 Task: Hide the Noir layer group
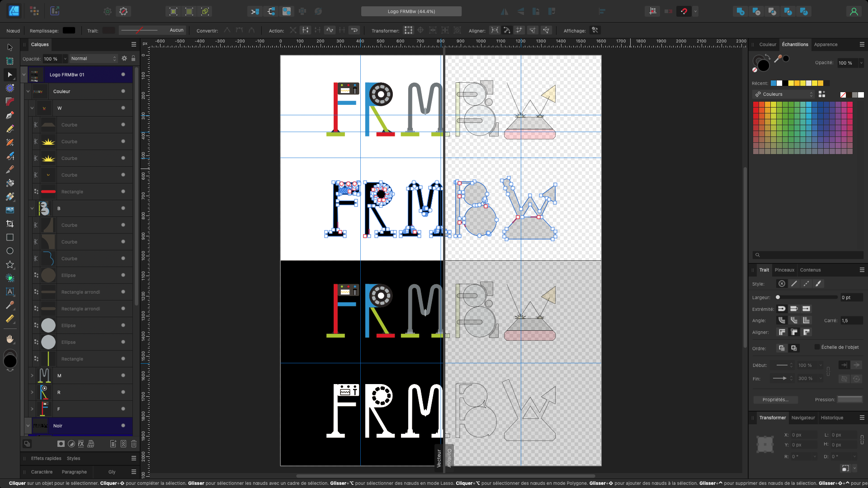click(123, 426)
